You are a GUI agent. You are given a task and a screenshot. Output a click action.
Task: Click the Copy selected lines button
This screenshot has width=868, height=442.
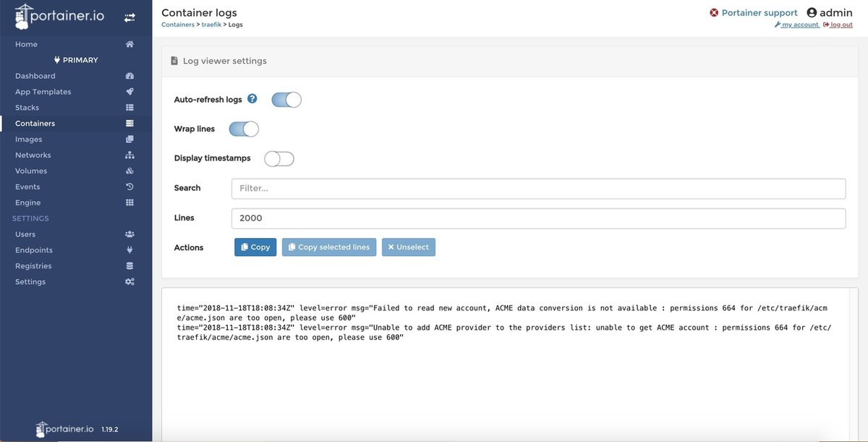click(x=329, y=247)
